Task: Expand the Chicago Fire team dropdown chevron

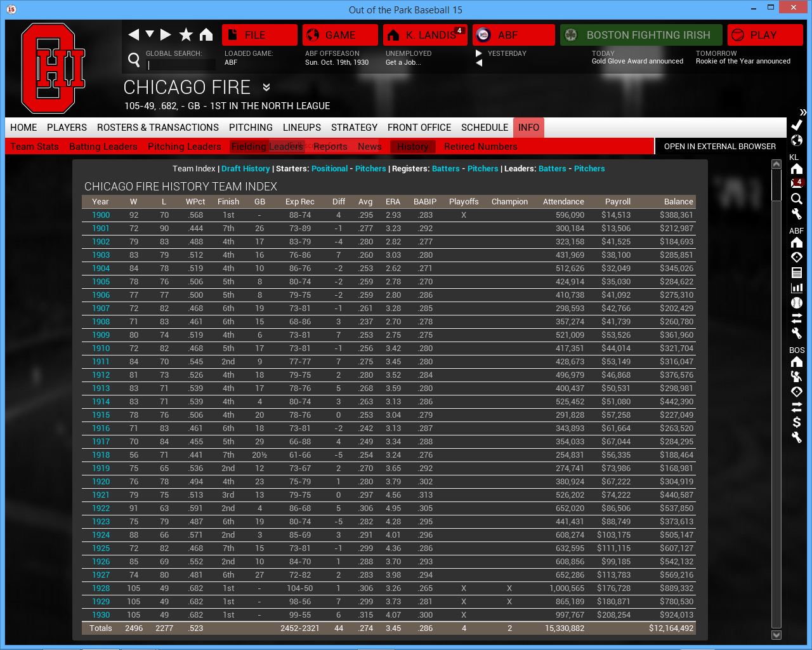Action: [266, 88]
